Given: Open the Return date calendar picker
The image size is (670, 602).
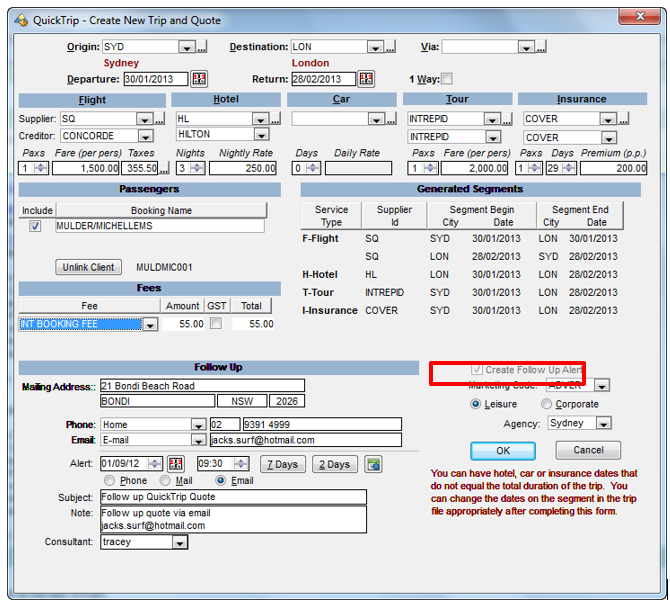Looking at the screenshot, I should tap(366, 79).
